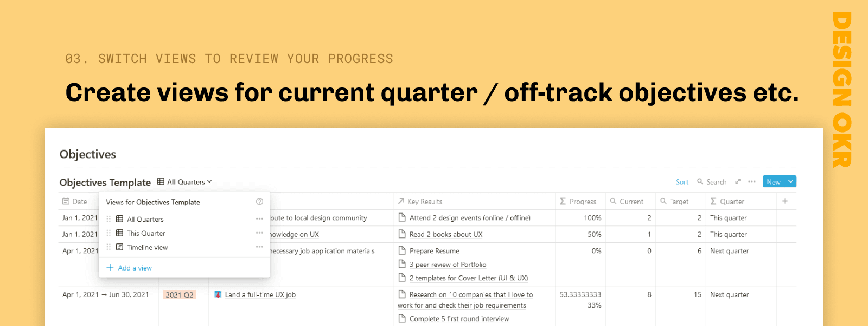Open Read 2 books about UX page
Image resolution: width=868 pixels, height=326 pixels.
(x=445, y=234)
